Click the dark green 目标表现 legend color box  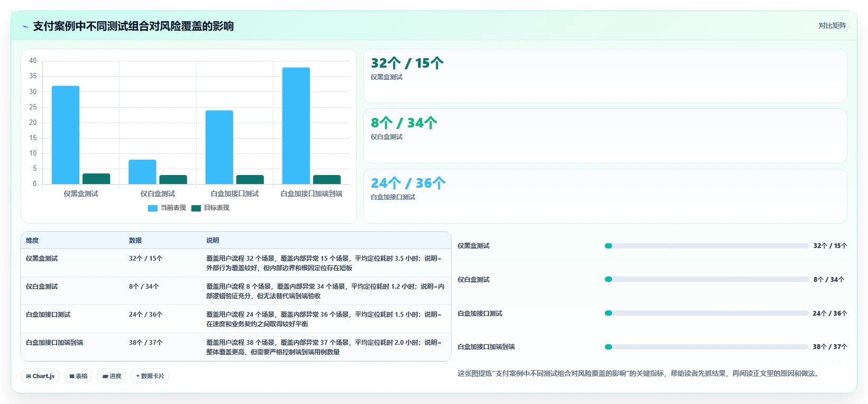[196, 208]
